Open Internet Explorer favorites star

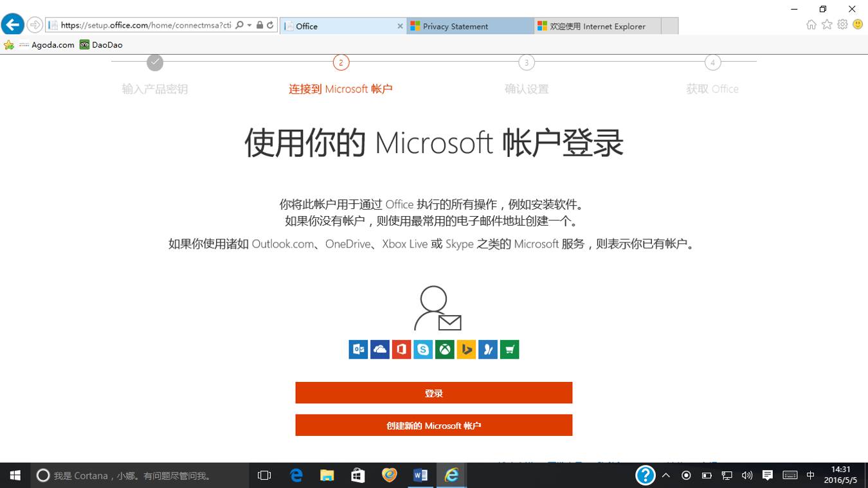coord(827,24)
